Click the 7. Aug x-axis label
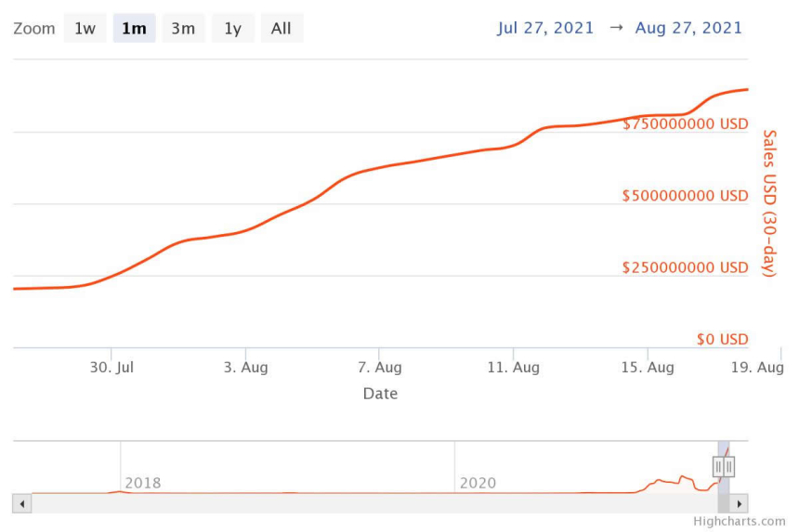Viewport: 799px width, 532px height. (381, 368)
